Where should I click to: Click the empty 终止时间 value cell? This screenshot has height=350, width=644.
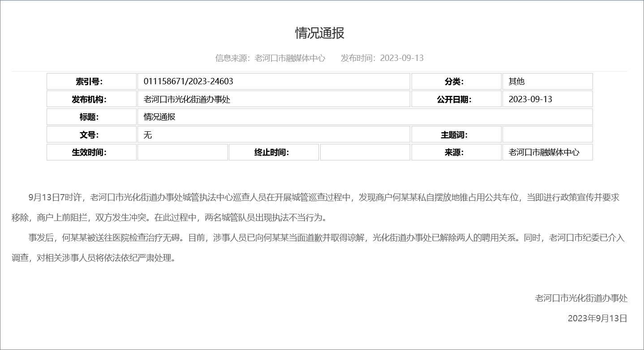click(365, 152)
